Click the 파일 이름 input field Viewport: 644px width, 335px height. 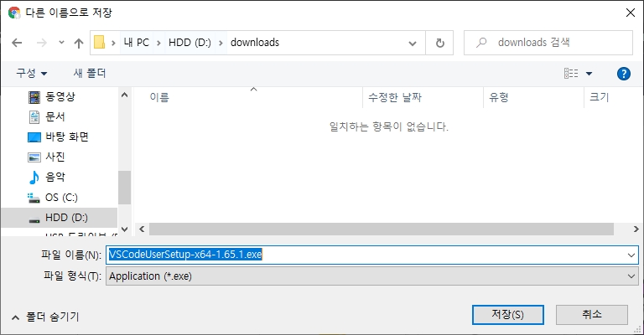[369, 255]
